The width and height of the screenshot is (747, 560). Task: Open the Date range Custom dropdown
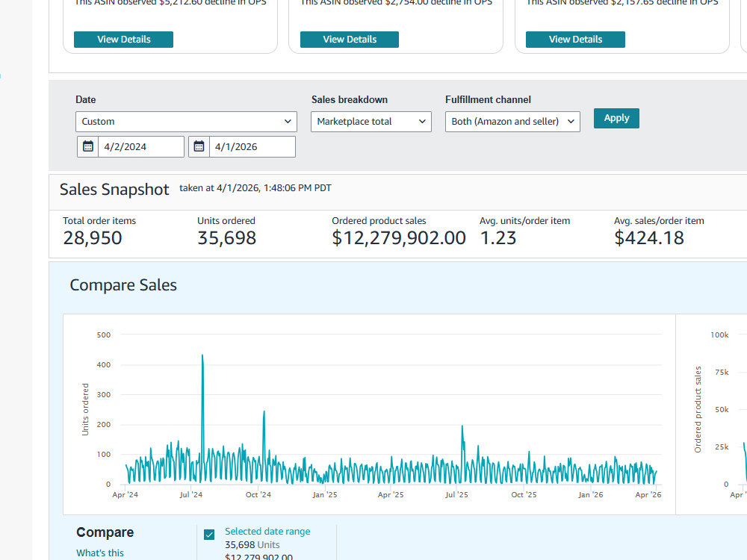186,122
